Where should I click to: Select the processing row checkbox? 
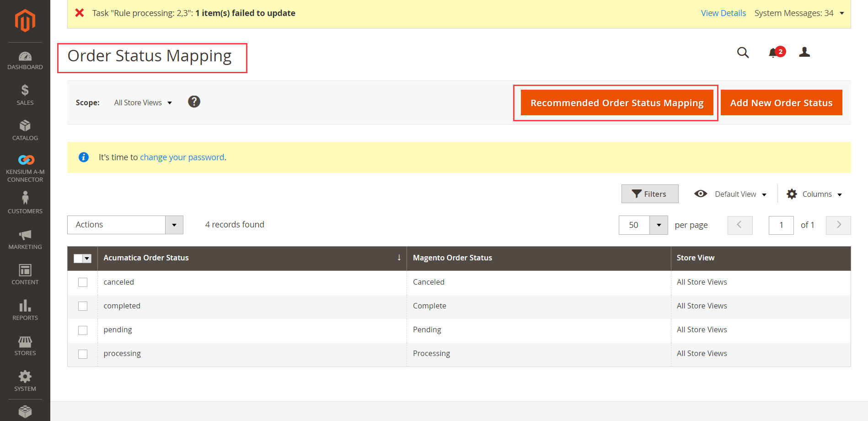[83, 354]
